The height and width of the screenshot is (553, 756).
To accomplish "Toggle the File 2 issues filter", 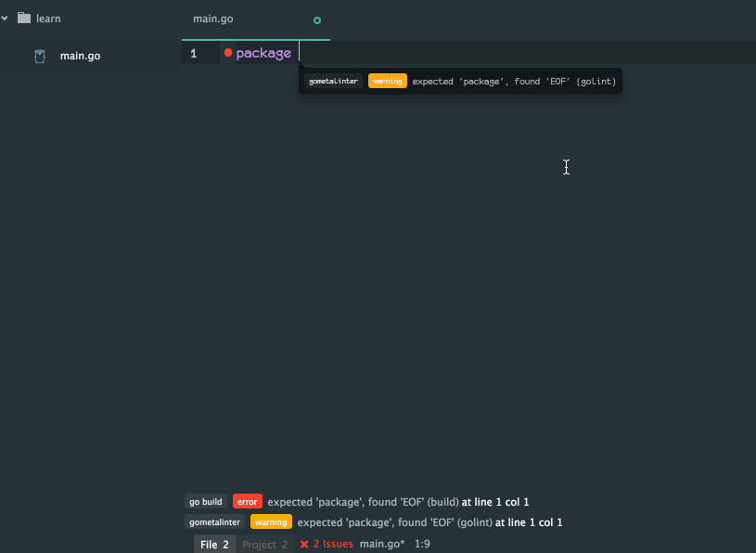I will pos(214,544).
